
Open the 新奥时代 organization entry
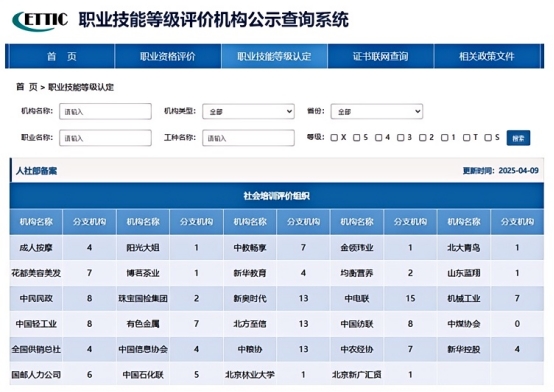[250, 298]
